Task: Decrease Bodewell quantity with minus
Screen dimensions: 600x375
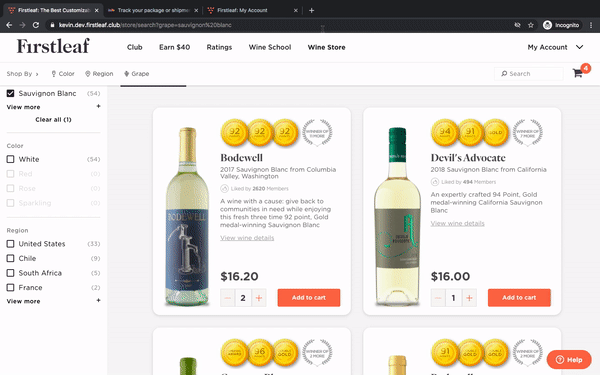Action: click(228, 298)
